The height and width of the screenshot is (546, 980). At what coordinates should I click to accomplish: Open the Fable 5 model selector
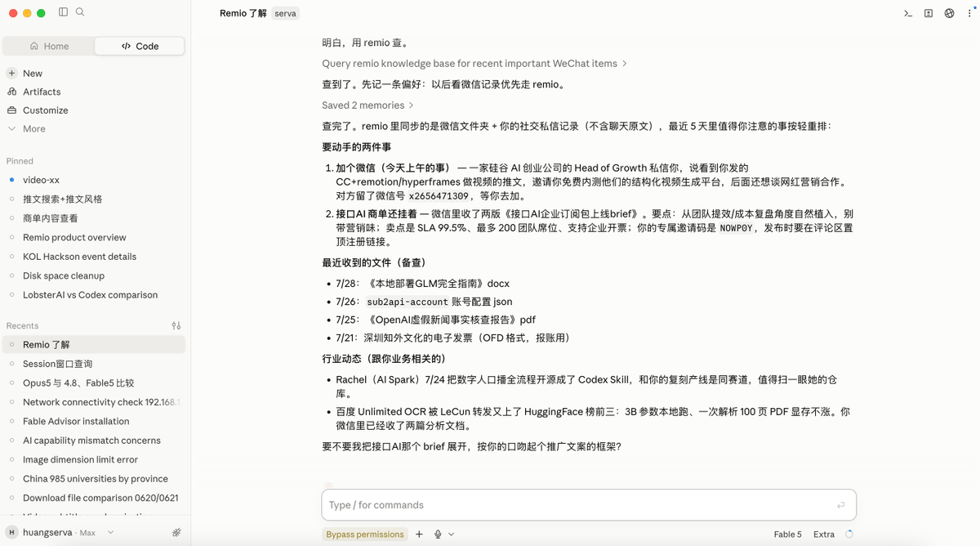coord(787,535)
